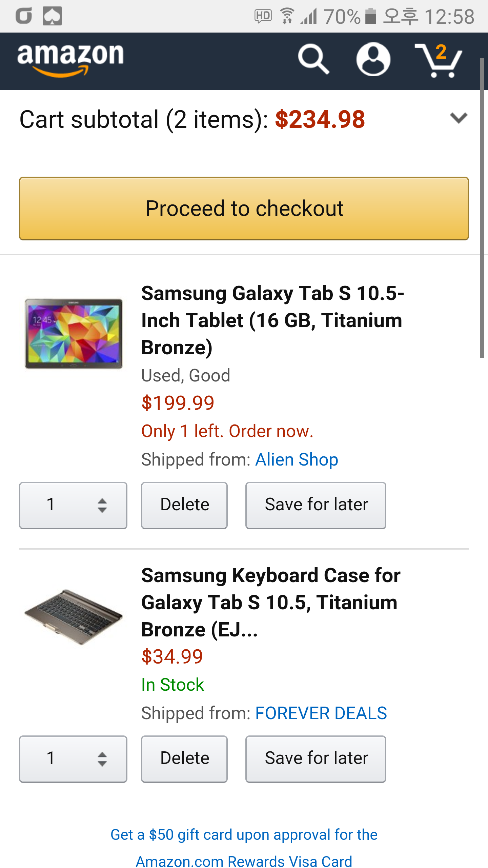Save the Galaxy Tab for later
The width and height of the screenshot is (488, 868).
click(316, 505)
